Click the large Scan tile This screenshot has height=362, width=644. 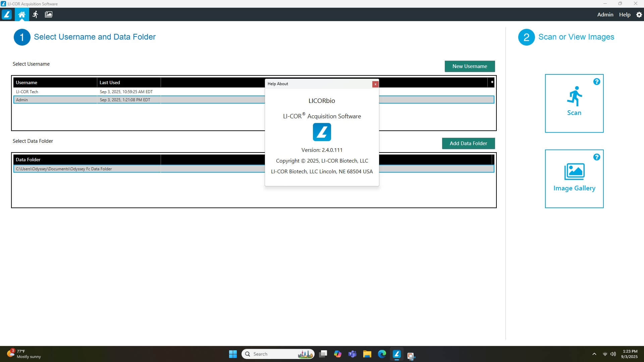point(574,103)
